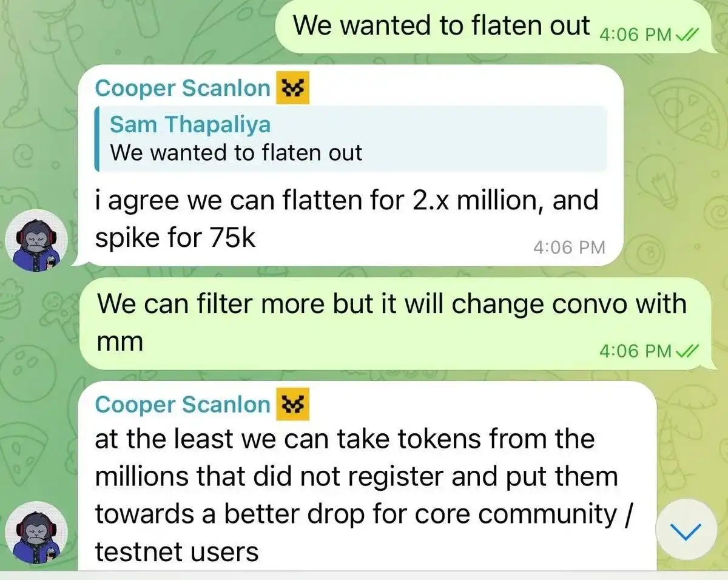Tap the 4:06 PM timestamp on Cooper's reply
The image size is (728, 580).
(569, 248)
